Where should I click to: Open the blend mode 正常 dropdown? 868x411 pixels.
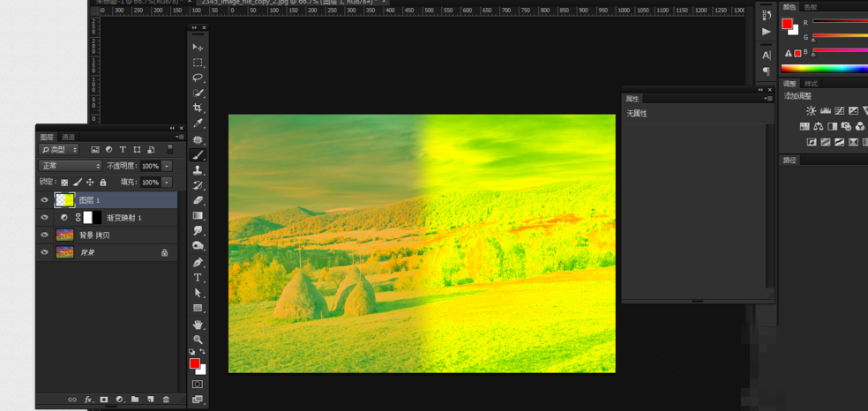coord(71,166)
